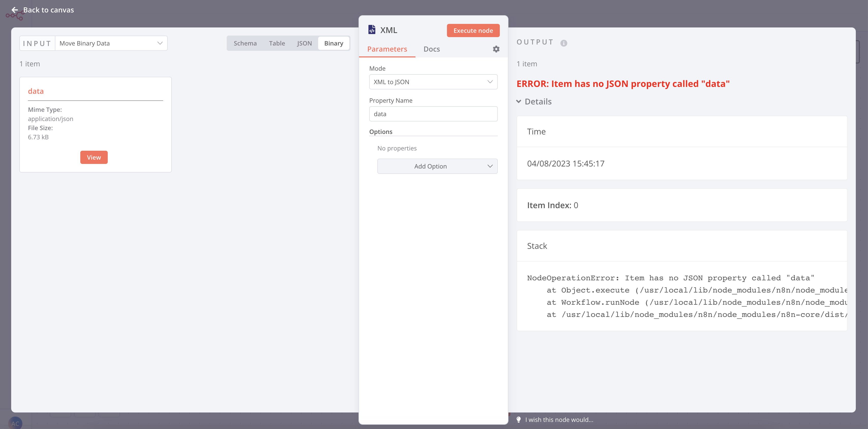The image size is (868, 429).
Task: Open the Mode XML to JSON dropdown
Action: 433,82
